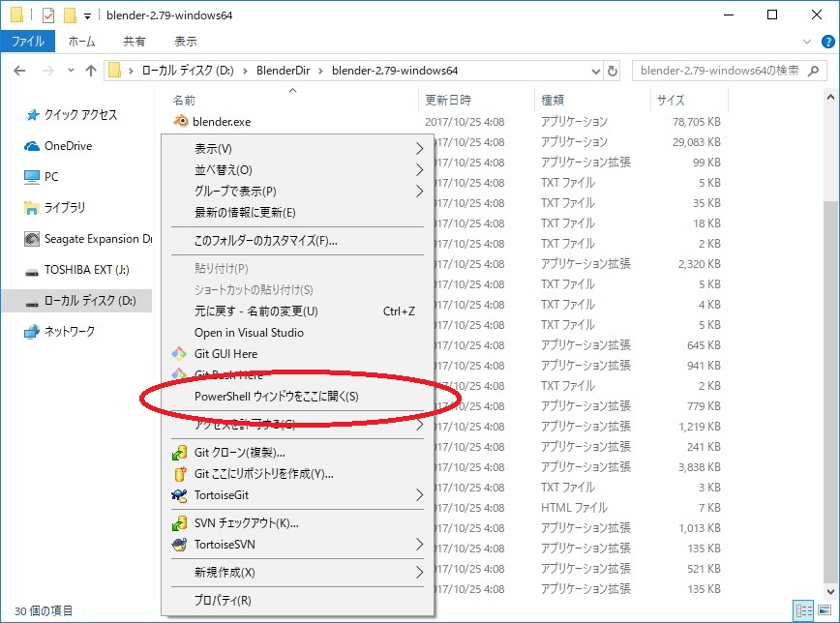This screenshot has height=623, width=840.
Task: Click the クイック アクセス star icon
Action: [33, 115]
